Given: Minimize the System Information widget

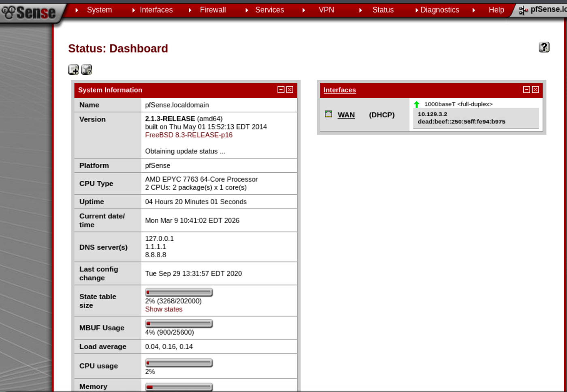Looking at the screenshot, I should click(x=281, y=89).
